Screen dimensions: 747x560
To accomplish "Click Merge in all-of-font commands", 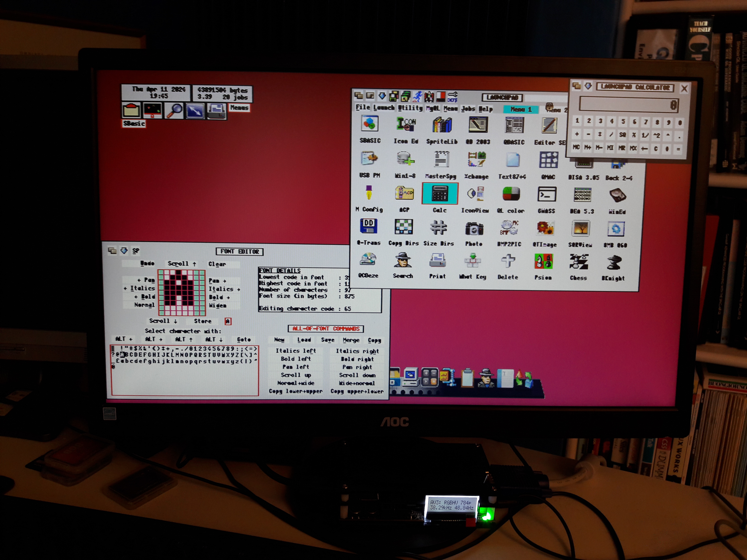I will 351,340.
